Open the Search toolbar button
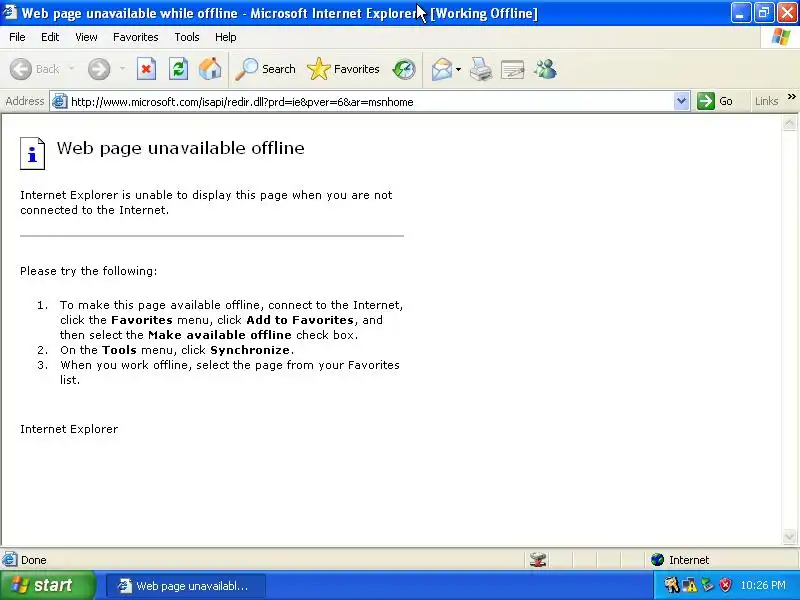The image size is (800, 600). pos(265,69)
